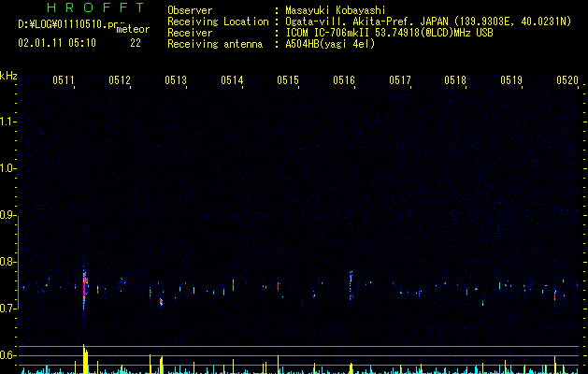Click the 0520 time marker

[x=567, y=80]
